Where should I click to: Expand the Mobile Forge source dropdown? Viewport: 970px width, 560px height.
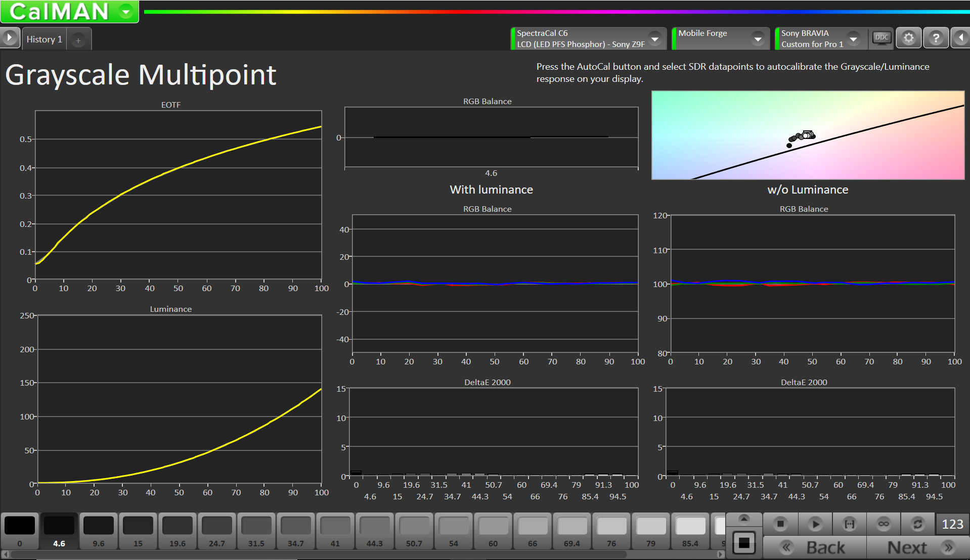click(x=758, y=39)
